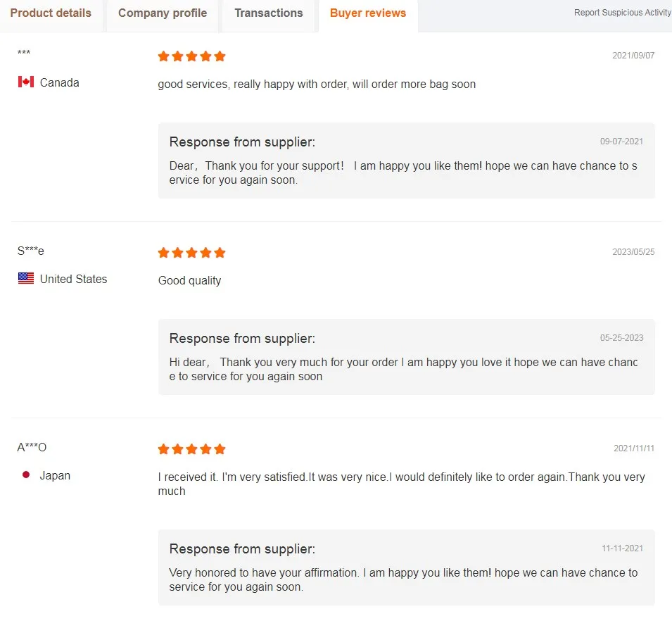The height and width of the screenshot is (621, 672).
Task: Click the reviewer name A***O
Action: pos(32,448)
